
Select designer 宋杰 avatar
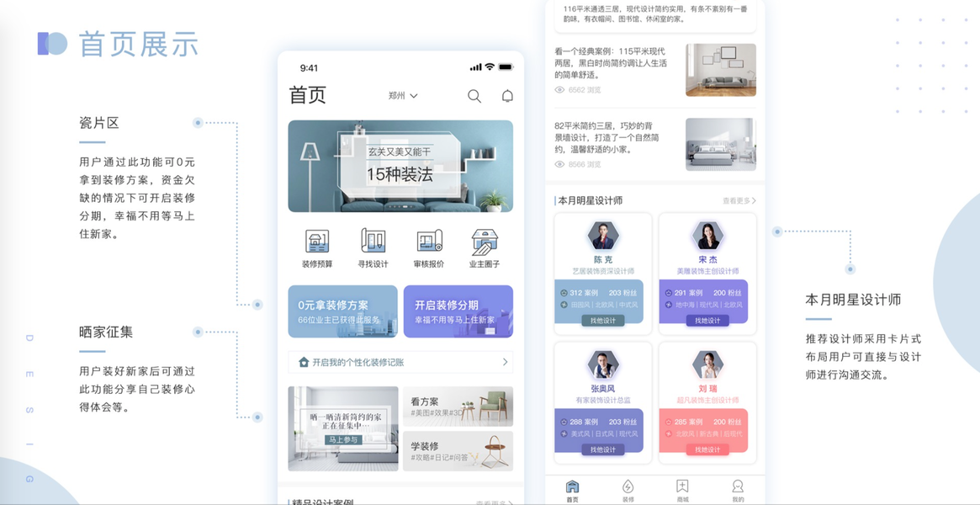click(x=707, y=237)
